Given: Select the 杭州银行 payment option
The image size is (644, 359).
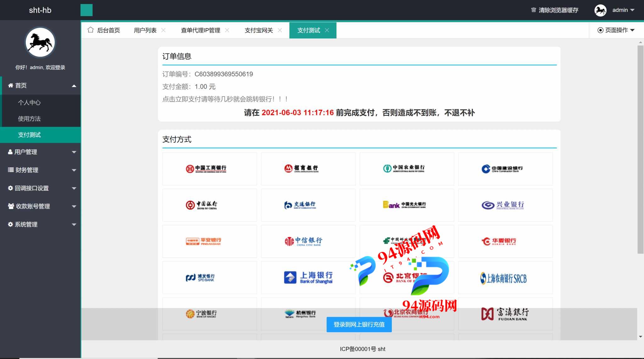Looking at the screenshot, I should coord(308,314).
